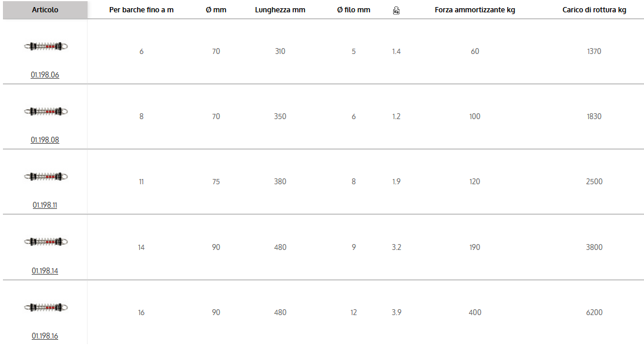Click the 'Lunghezza mm' column header

[x=280, y=10]
